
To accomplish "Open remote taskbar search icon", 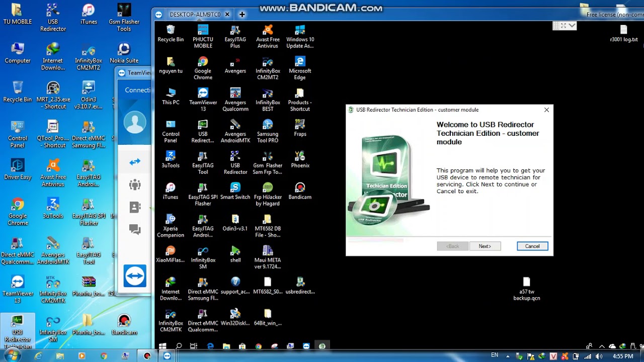I will point(179,346).
